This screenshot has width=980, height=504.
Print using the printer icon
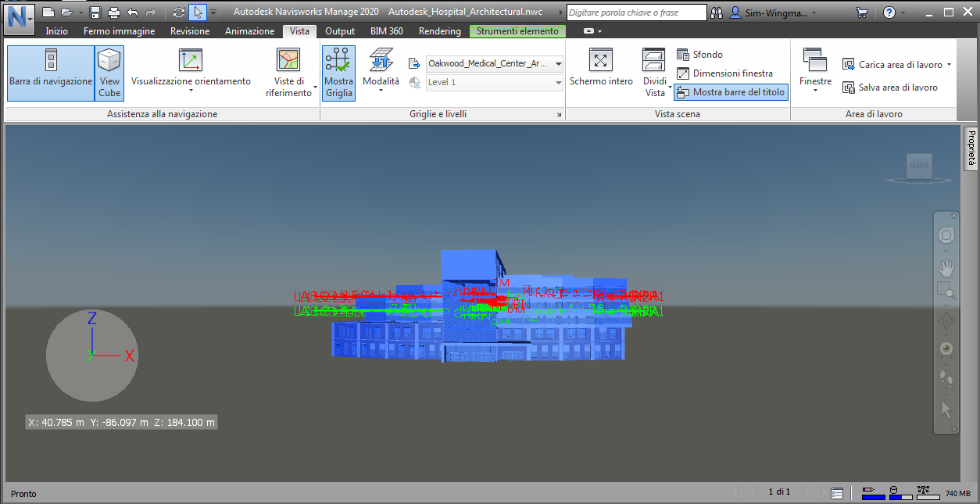[114, 13]
